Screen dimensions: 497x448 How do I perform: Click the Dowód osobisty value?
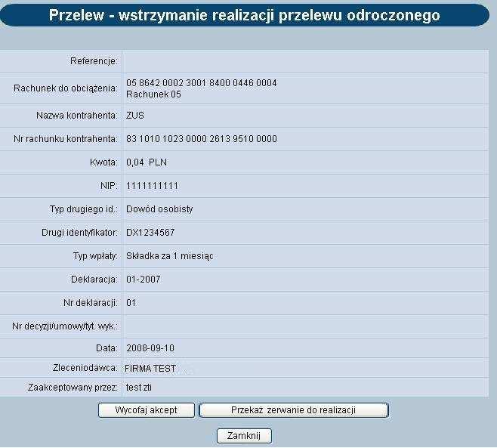click(x=159, y=209)
